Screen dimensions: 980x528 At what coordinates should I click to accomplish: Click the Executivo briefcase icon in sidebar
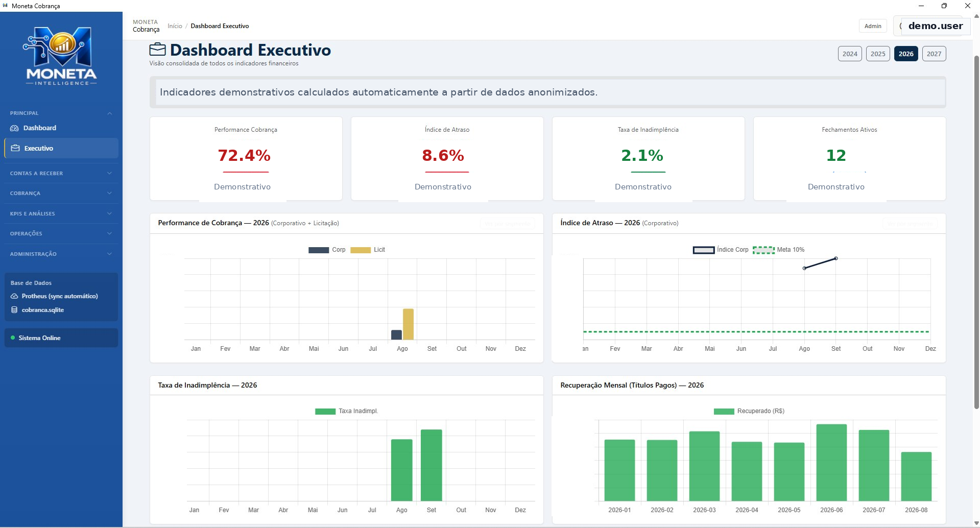point(15,148)
